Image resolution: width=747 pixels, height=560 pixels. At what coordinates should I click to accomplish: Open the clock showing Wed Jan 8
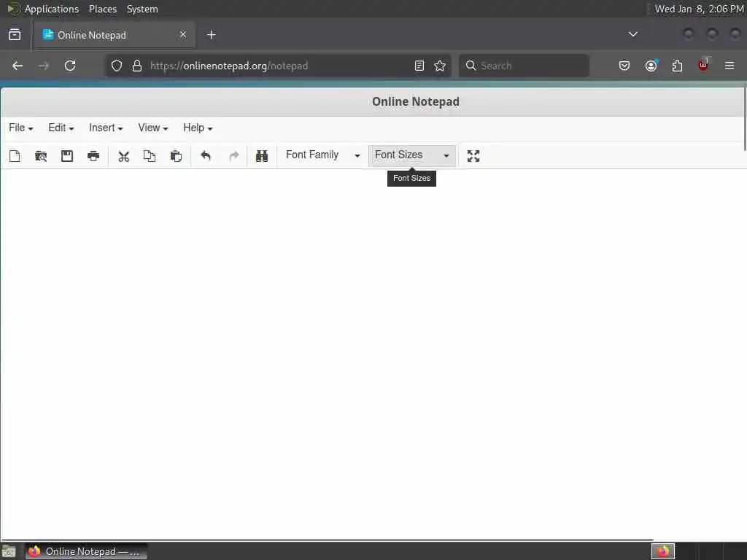[699, 9]
